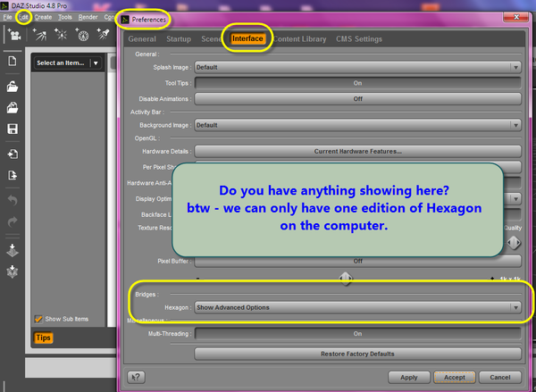Click the Cancel button

click(x=499, y=378)
